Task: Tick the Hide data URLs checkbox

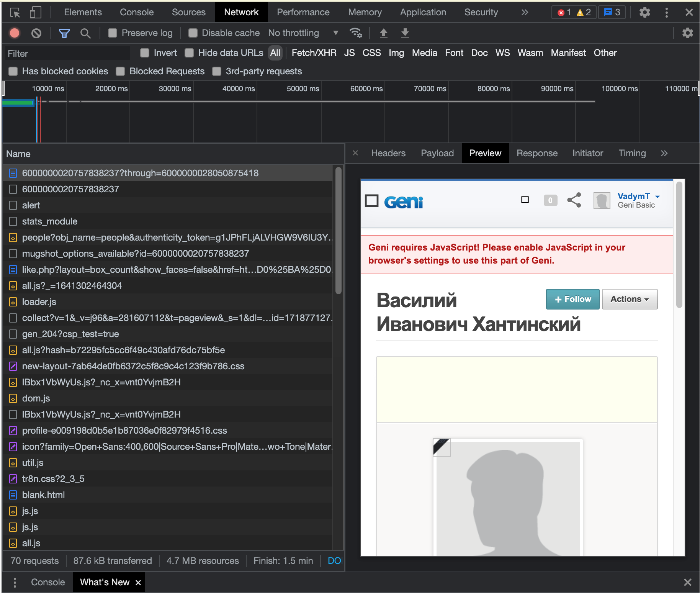Action: 189,53
